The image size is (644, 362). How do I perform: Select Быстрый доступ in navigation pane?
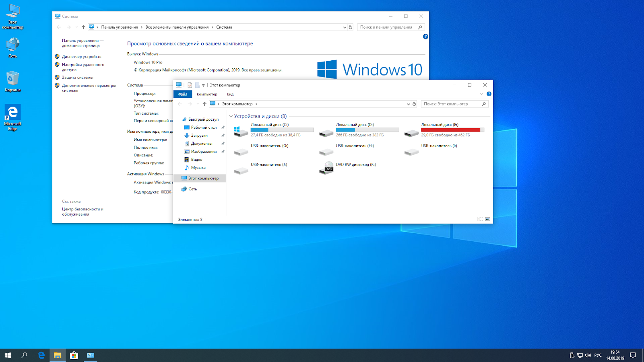(x=200, y=119)
